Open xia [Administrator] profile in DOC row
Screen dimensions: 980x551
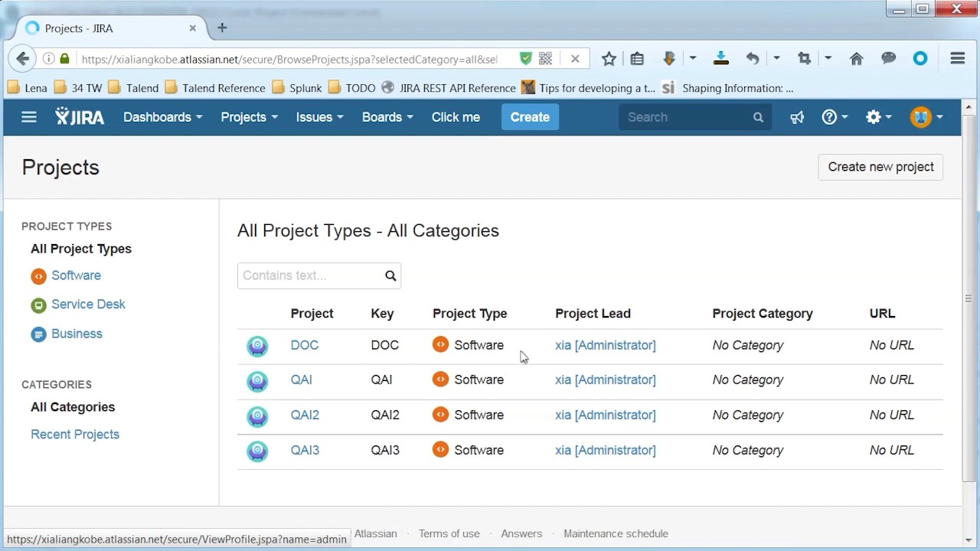(606, 345)
